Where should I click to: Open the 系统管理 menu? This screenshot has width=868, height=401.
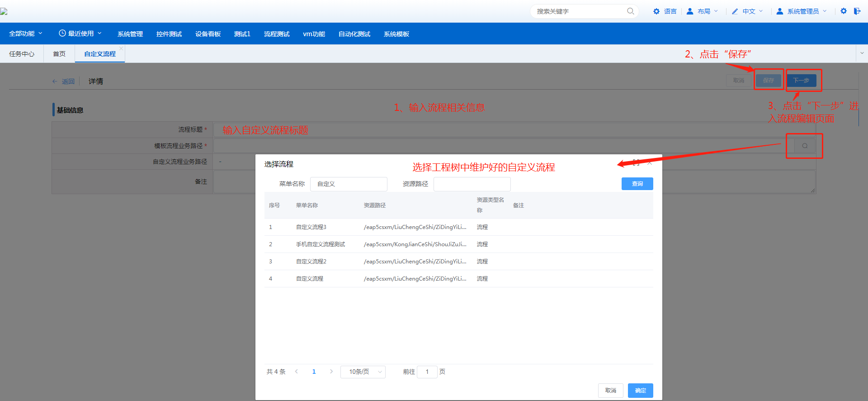point(130,34)
